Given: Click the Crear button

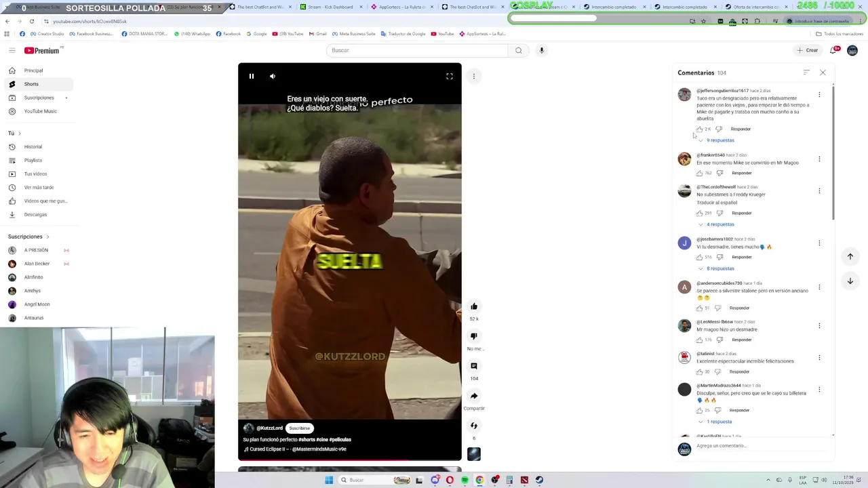Looking at the screenshot, I should (808, 50).
